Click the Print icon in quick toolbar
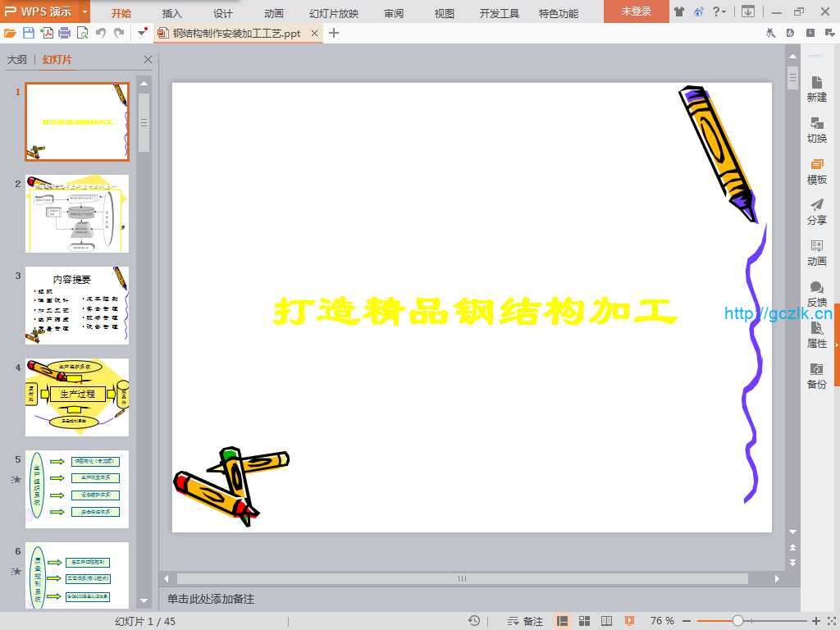Viewport: 840px width, 630px height. click(64, 33)
